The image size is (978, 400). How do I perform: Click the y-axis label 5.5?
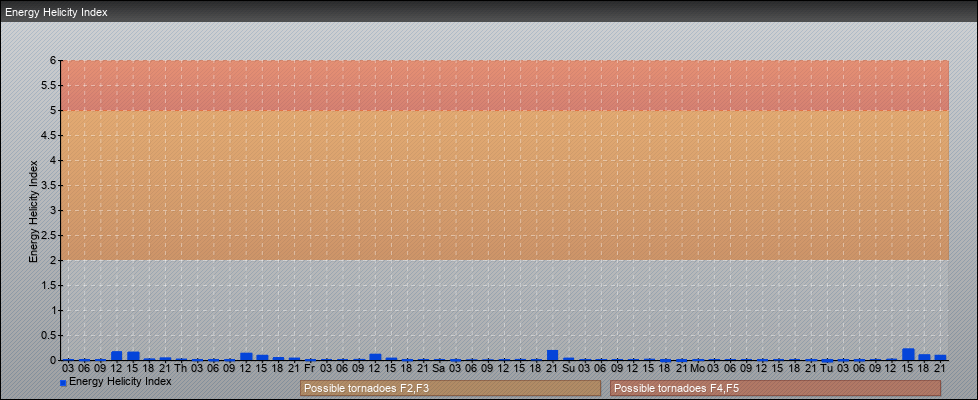pyautogui.click(x=50, y=85)
